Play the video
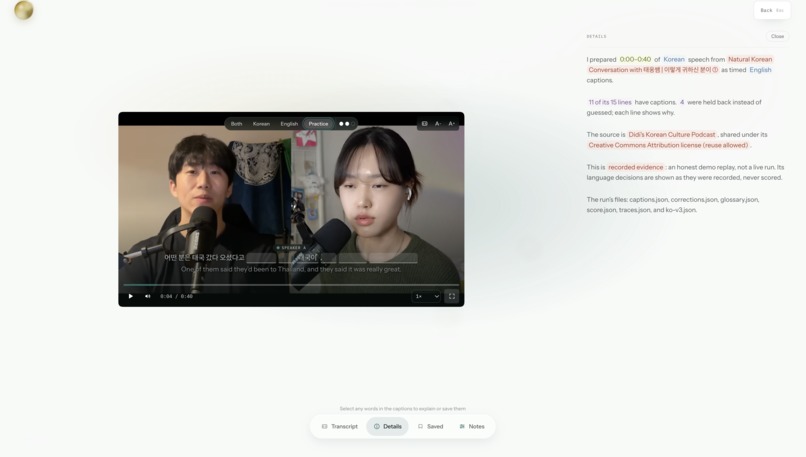 [131, 296]
